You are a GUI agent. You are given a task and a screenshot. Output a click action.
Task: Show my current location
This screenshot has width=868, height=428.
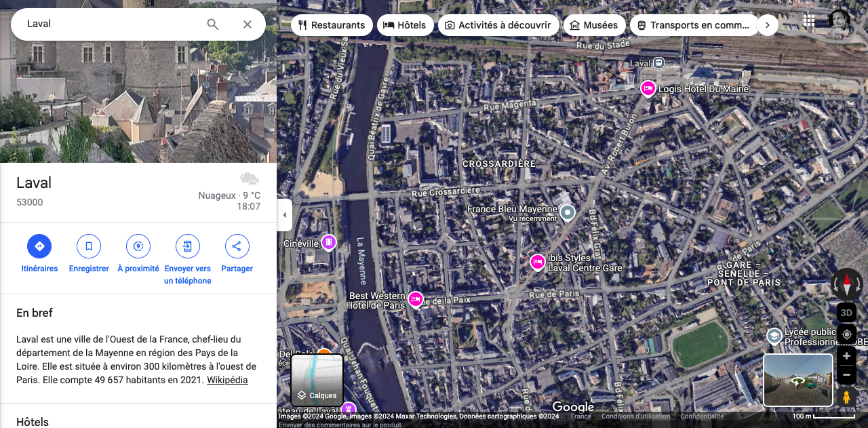pos(846,334)
